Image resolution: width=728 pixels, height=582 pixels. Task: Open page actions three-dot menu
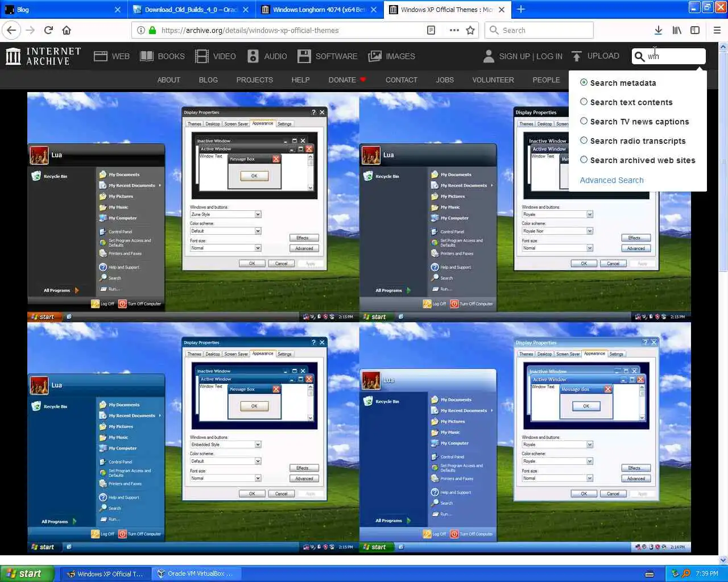point(454,30)
